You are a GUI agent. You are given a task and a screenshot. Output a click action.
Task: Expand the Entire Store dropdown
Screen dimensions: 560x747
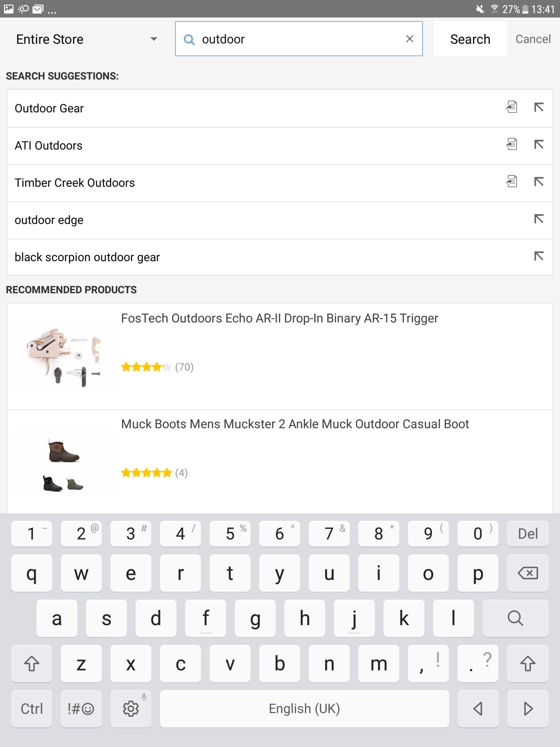[87, 39]
